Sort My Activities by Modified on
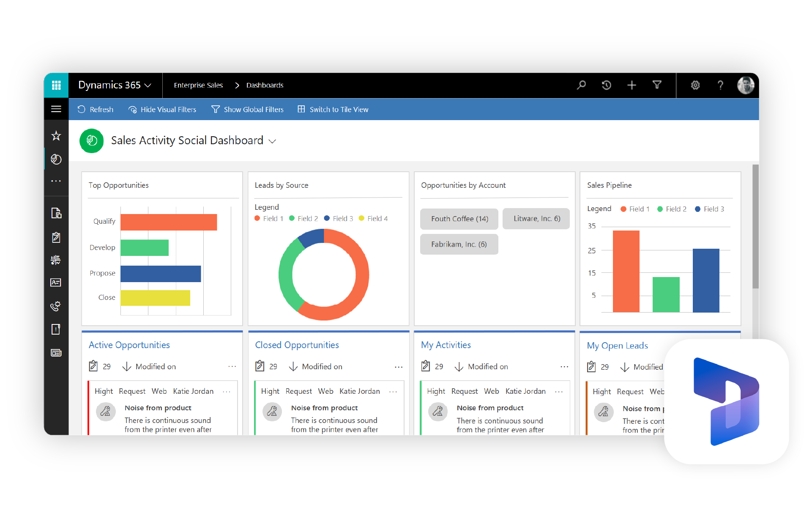Image resolution: width=812 pixels, height=508 pixels. [x=481, y=367]
